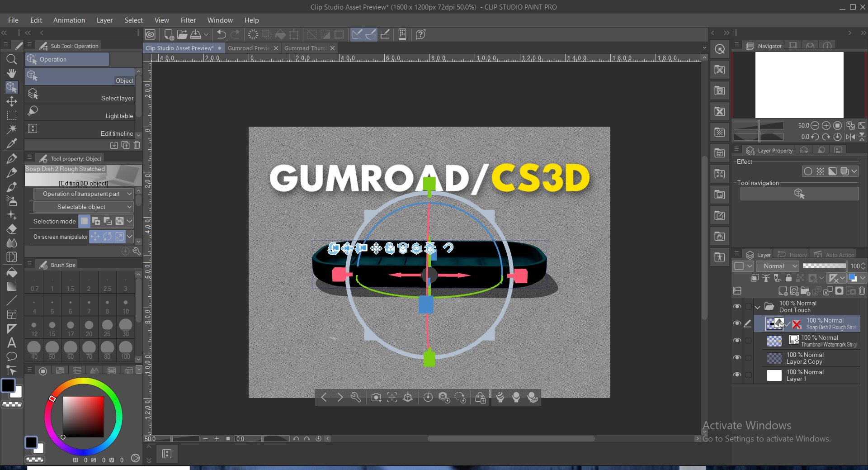The image size is (868, 470).
Task: Open the Clip Studio launcher icon
Action: [x=150, y=34]
